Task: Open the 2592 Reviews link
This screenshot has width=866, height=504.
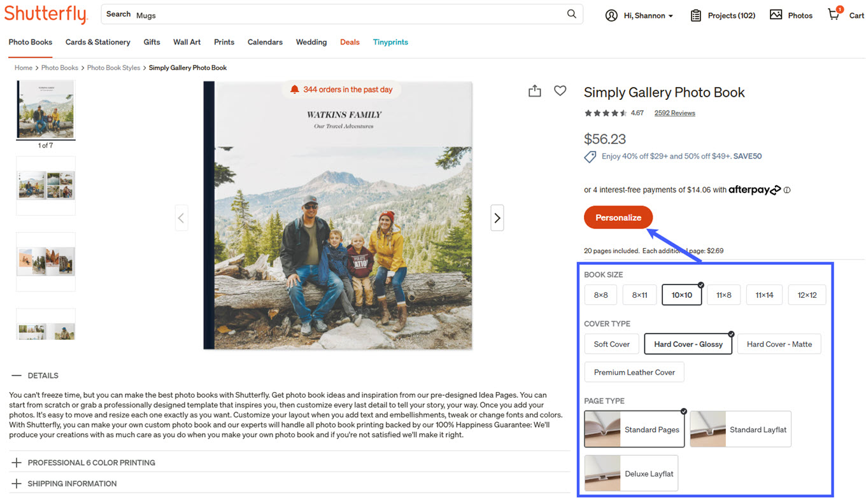Action: [674, 113]
